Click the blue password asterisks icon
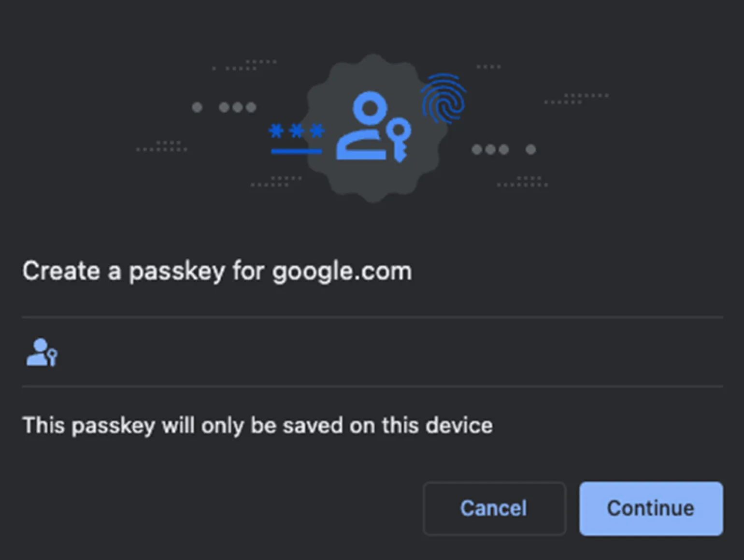Image resolution: width=744 pixels, height=560 pixels. [296, 131]
